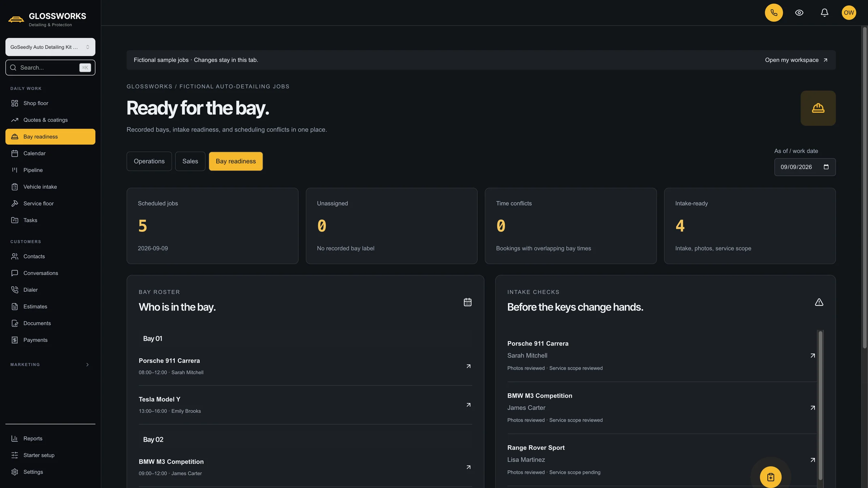Click the calendar icon in Bay Roster panel
Image resolution: width=868 pixels, height=488 pixels.
[x=467, y=302]
